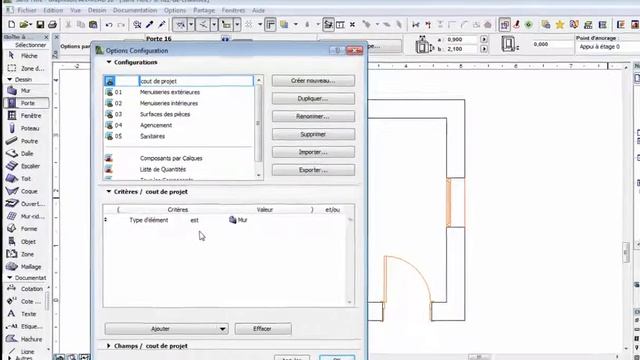
Task: Click the Dupliquer... button
Action: tap(313, 99)
